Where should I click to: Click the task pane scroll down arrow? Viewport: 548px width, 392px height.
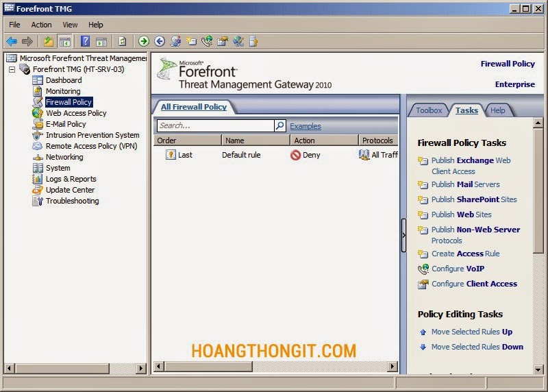pos(538,369)
